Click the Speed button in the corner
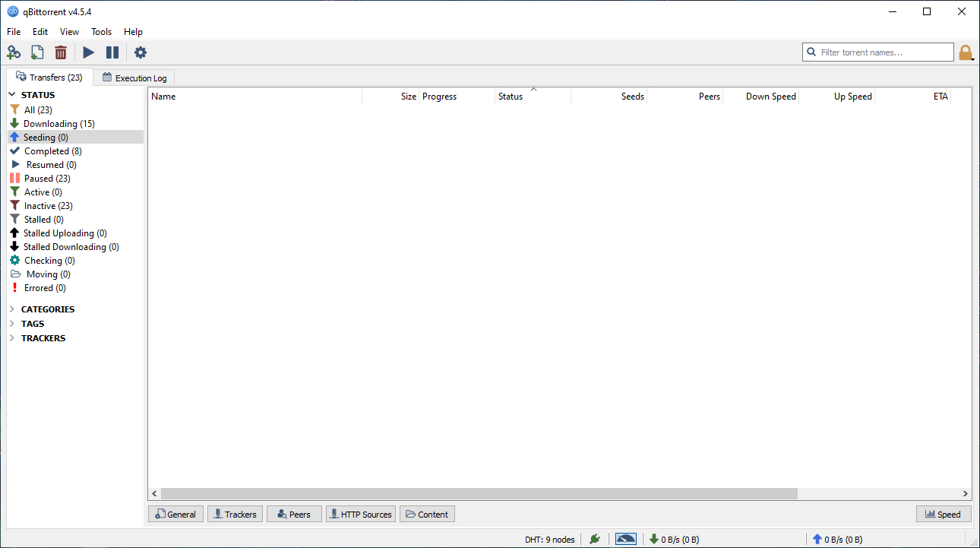 tap(944, 514)
